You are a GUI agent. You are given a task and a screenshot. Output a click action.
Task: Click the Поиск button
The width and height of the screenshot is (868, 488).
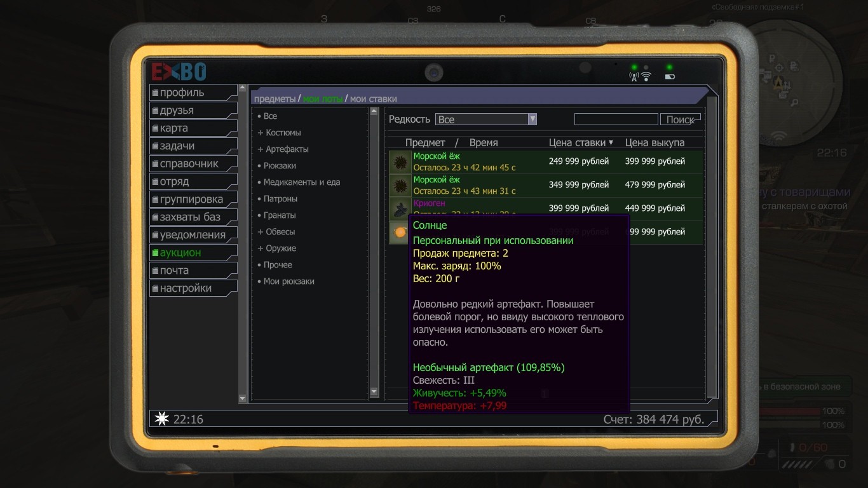(681, 119)
